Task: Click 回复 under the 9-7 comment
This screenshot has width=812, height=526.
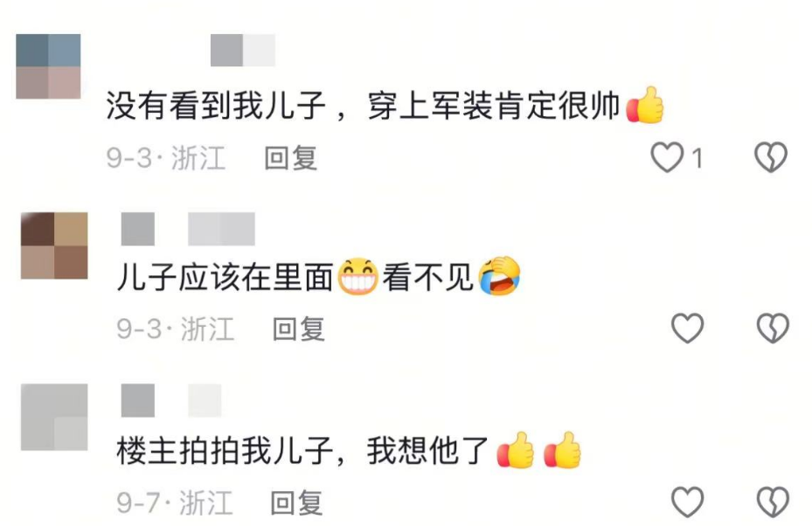Action: click(x=296, y=502)
